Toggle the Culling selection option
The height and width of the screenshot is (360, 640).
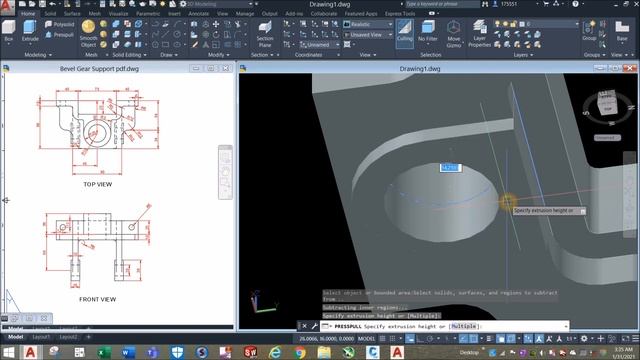click(404, 32)
